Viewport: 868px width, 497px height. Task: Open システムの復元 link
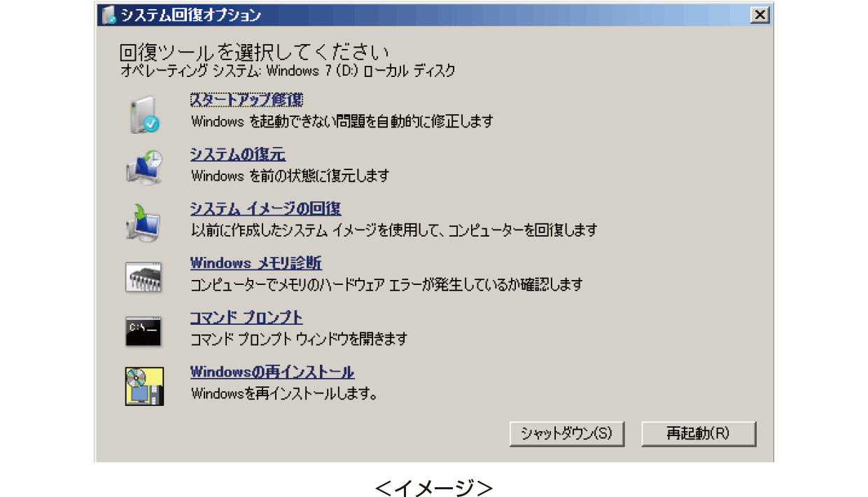coord(238,154)
